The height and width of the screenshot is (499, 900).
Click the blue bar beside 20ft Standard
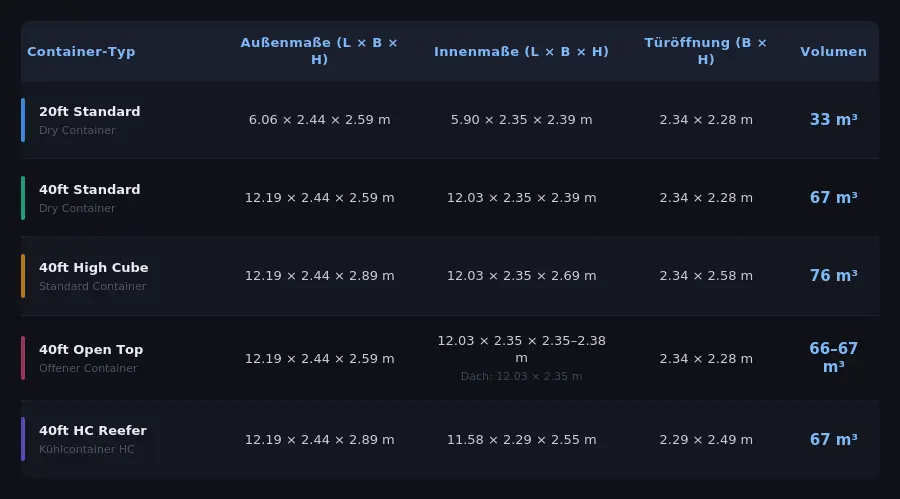click(x=23, y=120)
